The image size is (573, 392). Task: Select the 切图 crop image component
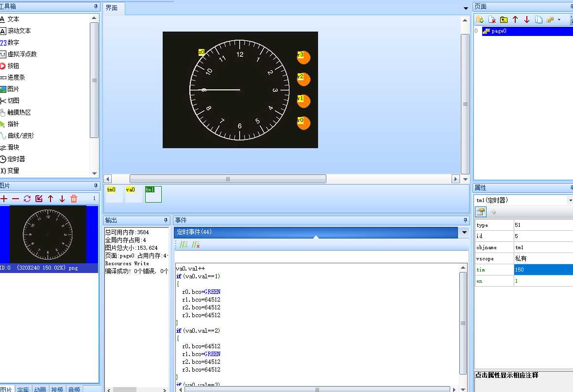click(x=10, y=101)
